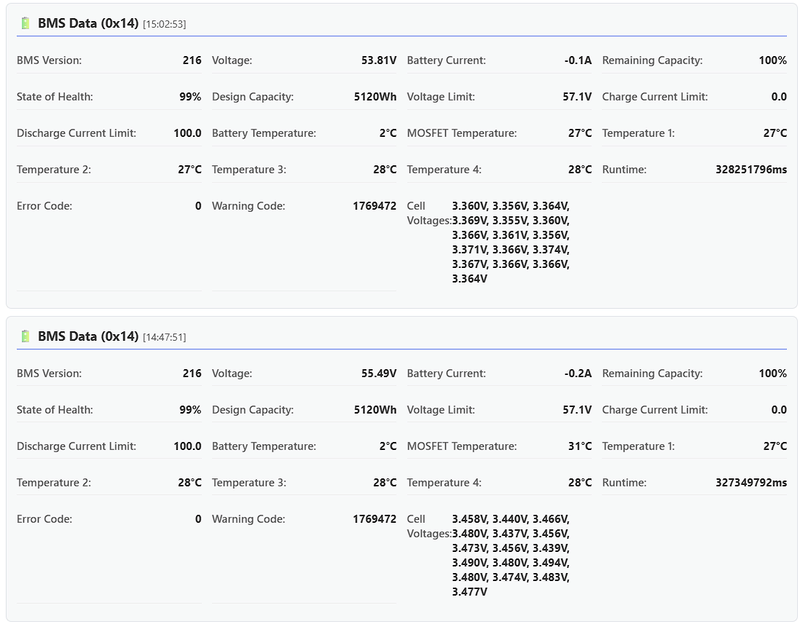Click the cell voltage reading 3.374V
The width and height of the screenshot is (800, 624).
pos(550,250)
